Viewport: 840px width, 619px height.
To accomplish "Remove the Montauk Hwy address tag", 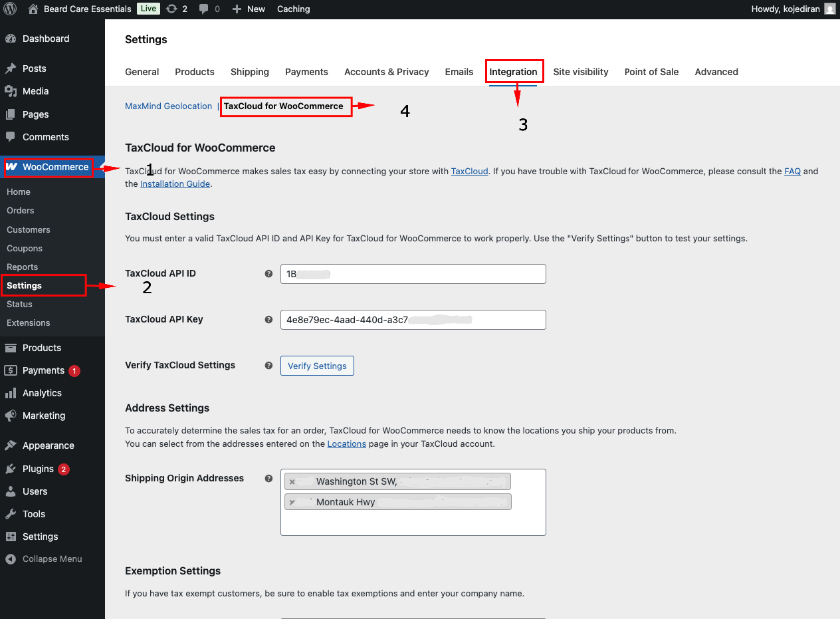I will (292, 502).
